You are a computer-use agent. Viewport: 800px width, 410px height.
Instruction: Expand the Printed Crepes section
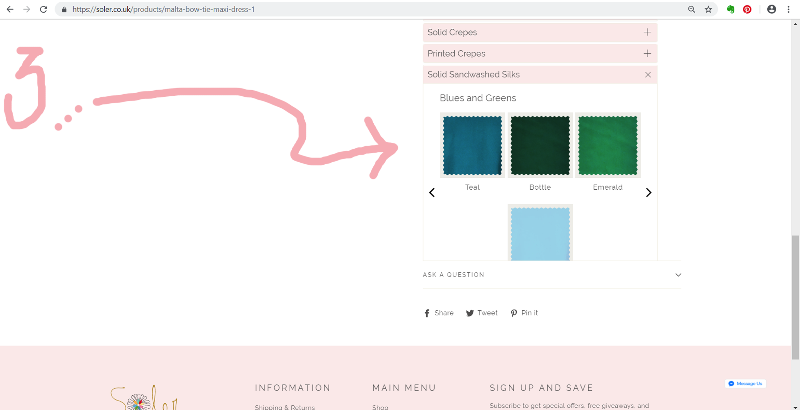[540, 54]
